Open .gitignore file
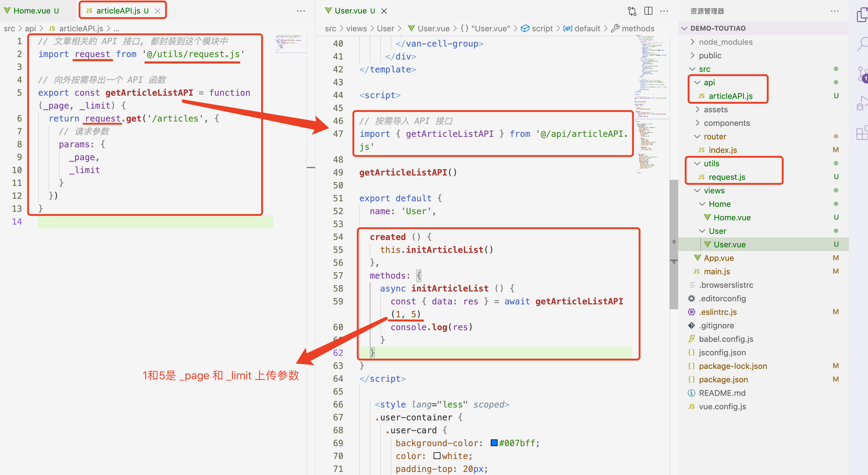This screenshot has width=868, height=475. pyautogui.click(x=764, y=325)
